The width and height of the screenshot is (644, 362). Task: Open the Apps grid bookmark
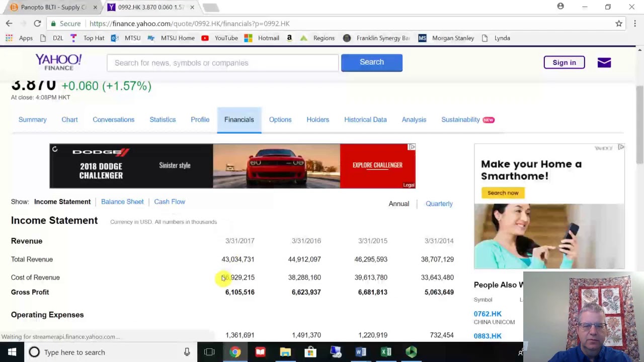19,38
